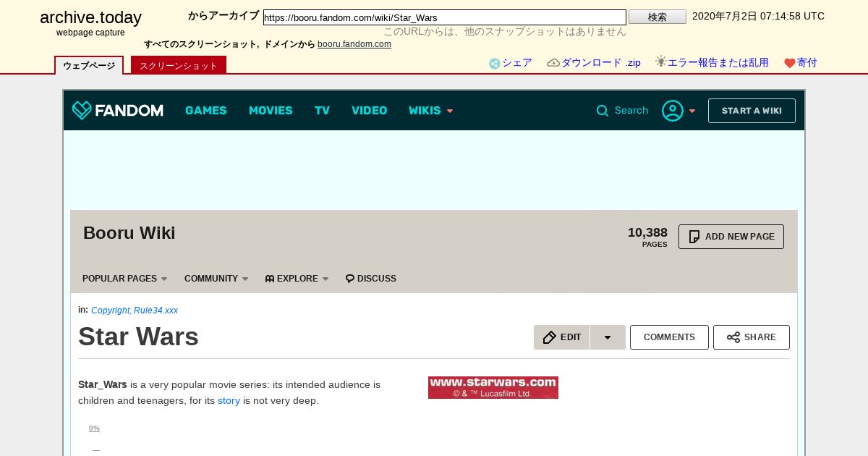Click the lightbulb error report icon
868x456 pixels.
tap(660, 62)
